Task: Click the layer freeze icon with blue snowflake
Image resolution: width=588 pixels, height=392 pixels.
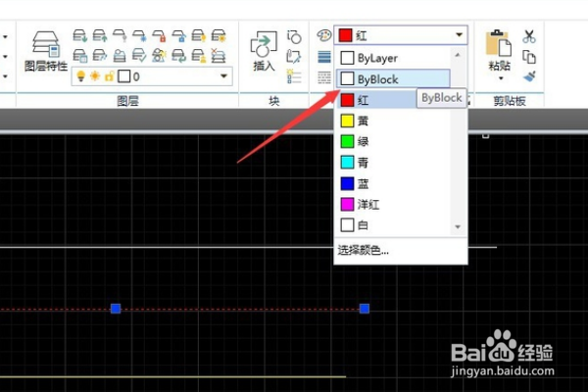Action: coord(139,36)
